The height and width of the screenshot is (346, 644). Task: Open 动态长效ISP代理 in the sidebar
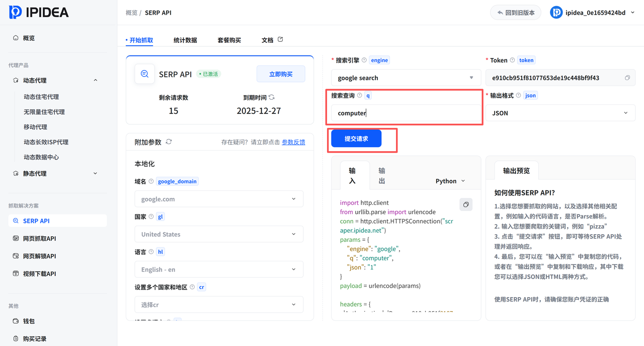pos(46,142)
